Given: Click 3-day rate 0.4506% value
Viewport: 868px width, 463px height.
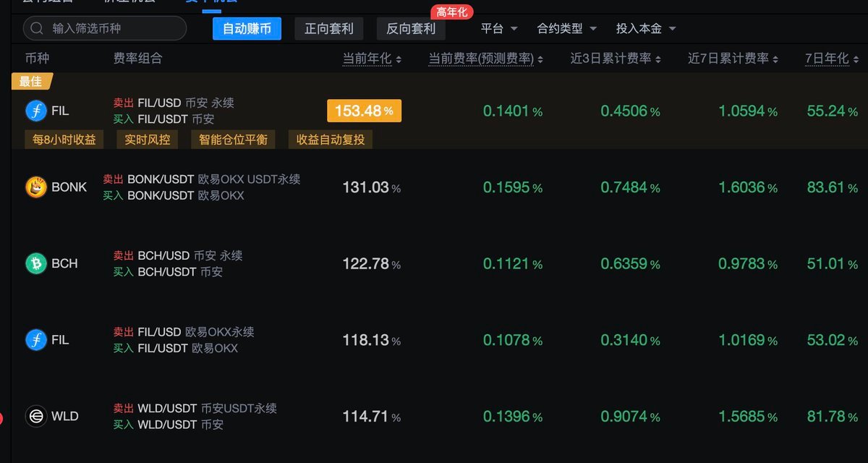Looking at the screenshot, I should point(630,111).
